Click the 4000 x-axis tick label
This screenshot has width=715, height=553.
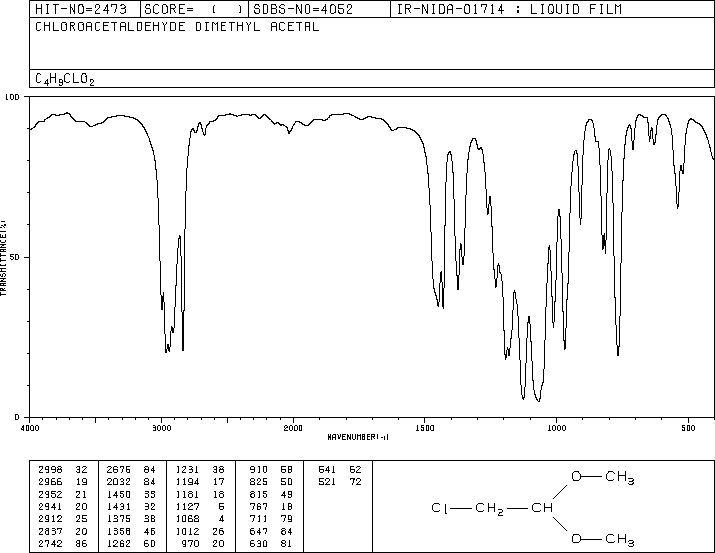30,428
